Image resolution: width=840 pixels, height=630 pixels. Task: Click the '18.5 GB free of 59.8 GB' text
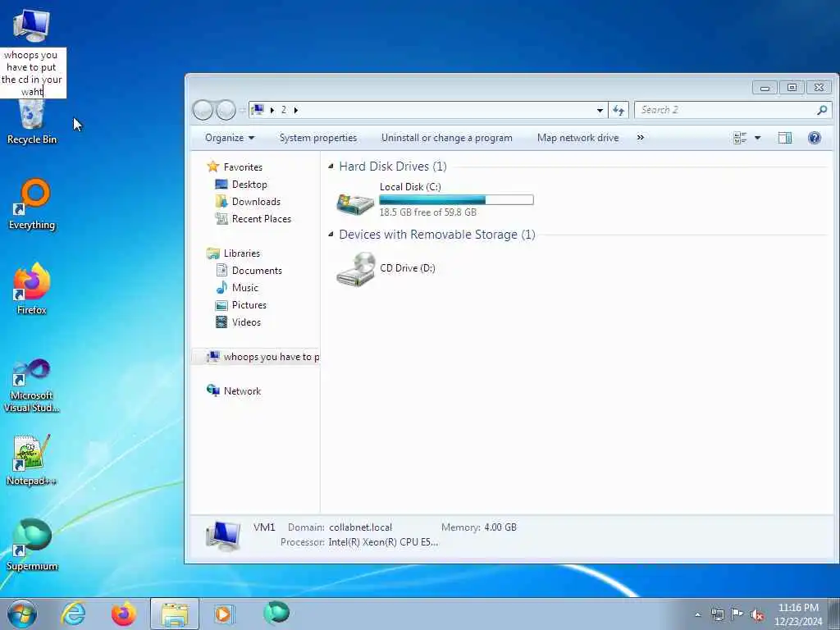click(x=428, y=212)
